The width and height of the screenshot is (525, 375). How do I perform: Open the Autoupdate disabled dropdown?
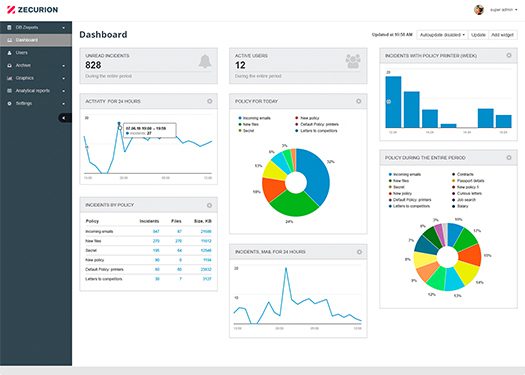pos(442,35)
